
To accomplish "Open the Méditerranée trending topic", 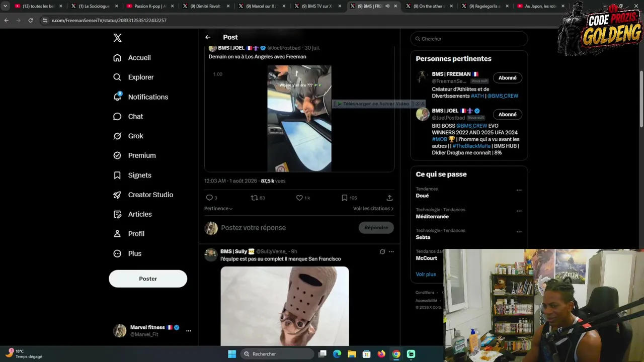I will [432, 217].
